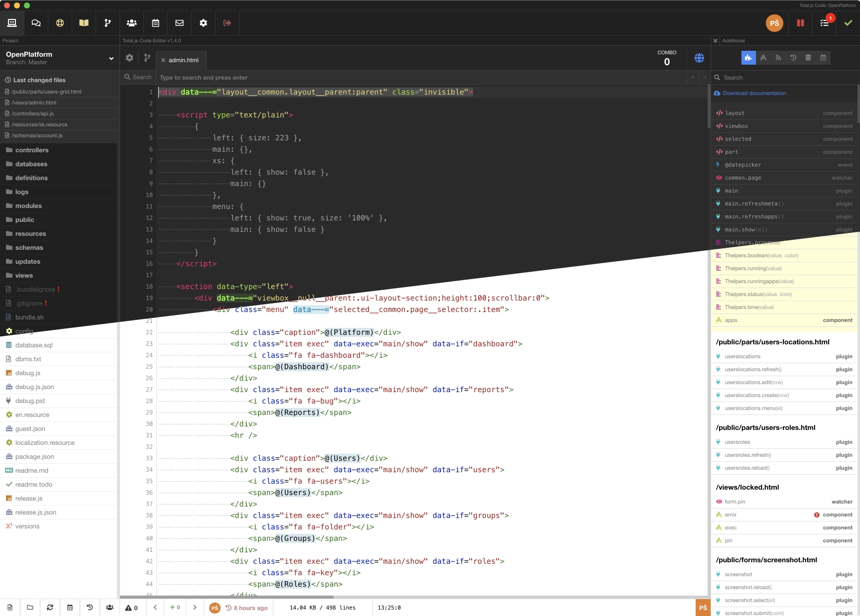Select the calendar panel icon
Viewport: 860px width, 616px height.
click(823, 58)
